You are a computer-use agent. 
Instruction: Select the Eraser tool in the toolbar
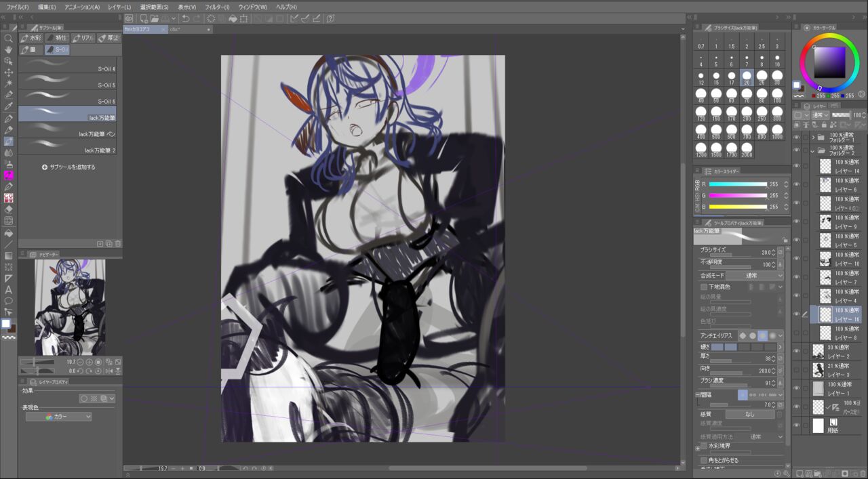coord(8,209)
